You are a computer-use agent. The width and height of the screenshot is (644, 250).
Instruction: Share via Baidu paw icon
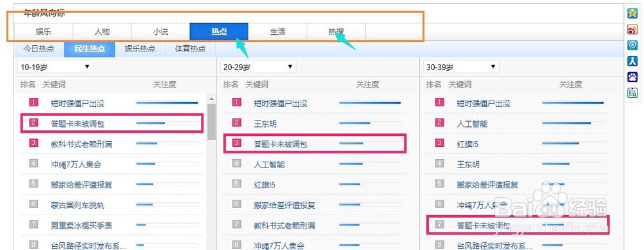pyautogui.click(x=632, y=77)
